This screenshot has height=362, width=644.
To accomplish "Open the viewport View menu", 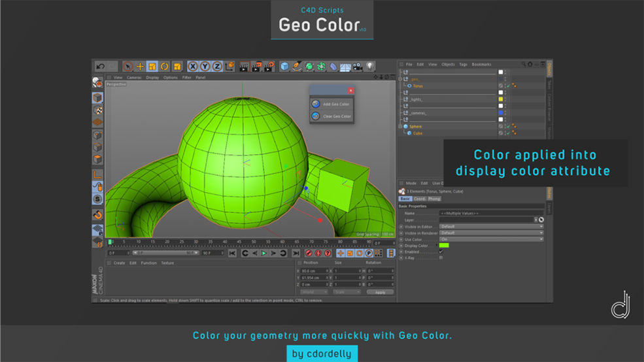I will 118,77.
